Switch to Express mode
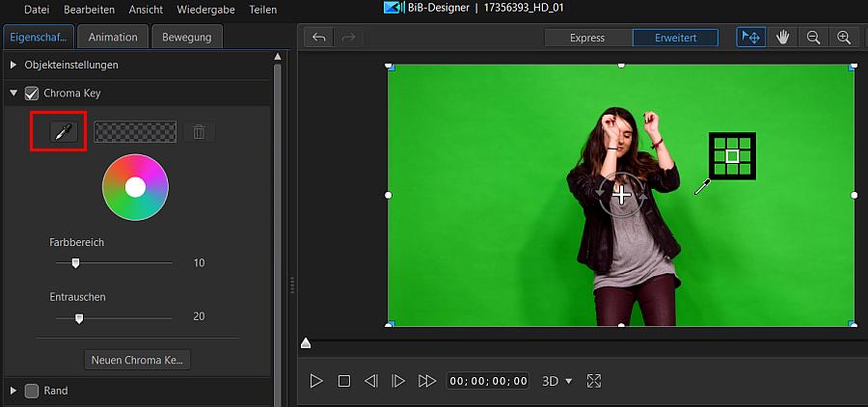This screenshot has width=868, height=407. (x=587, y=38)
